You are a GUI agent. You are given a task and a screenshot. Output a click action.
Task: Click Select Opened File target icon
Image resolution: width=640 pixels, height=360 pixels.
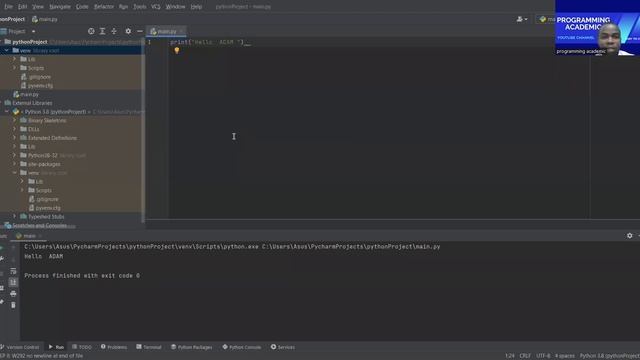click(91, 31)
